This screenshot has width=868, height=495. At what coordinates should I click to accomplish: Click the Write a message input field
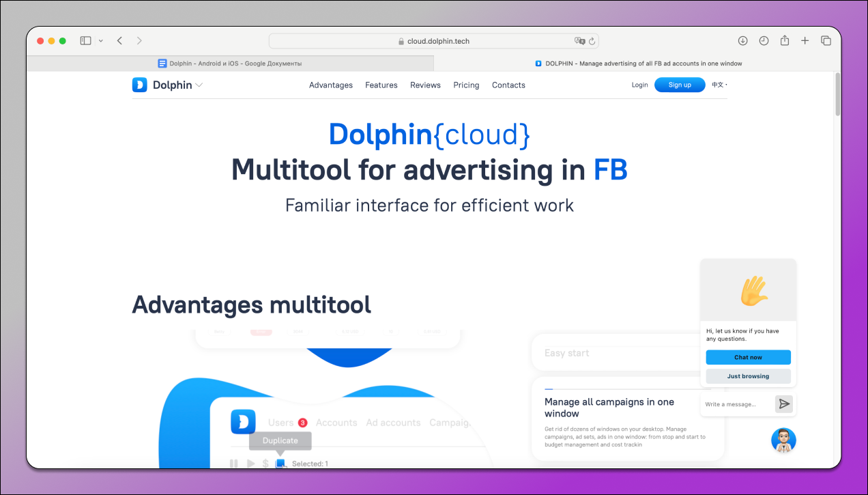(738, 404)
